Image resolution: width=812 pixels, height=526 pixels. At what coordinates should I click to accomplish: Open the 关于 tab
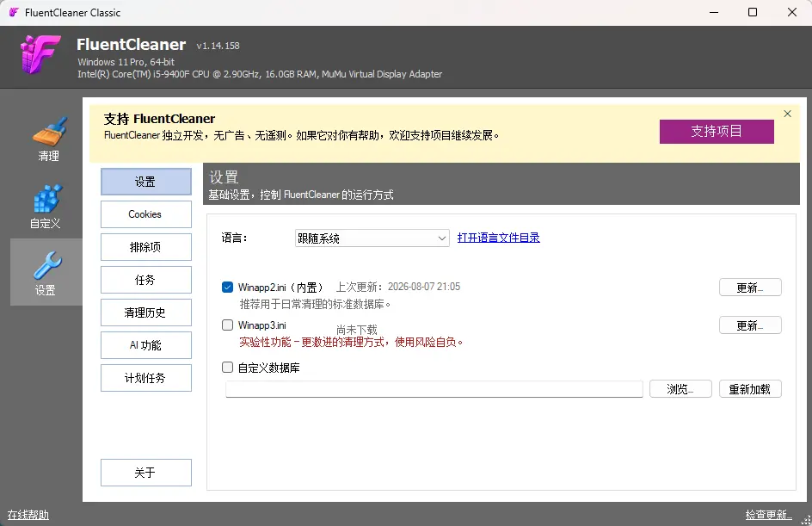(146, 473)
